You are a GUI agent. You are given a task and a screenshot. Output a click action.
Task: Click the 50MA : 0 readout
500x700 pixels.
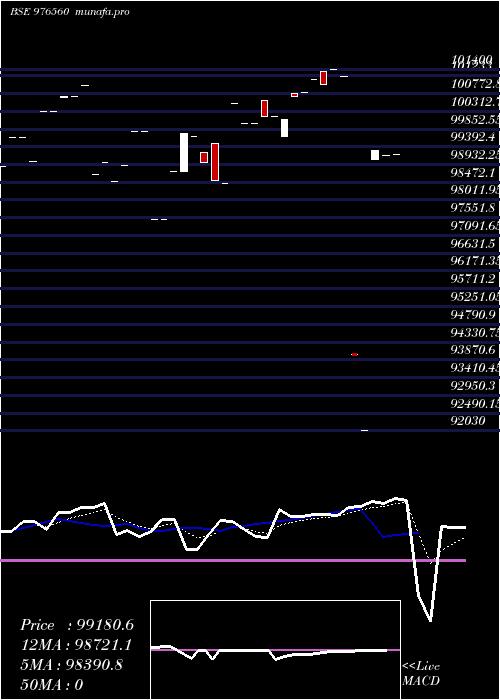coord(51,684)
